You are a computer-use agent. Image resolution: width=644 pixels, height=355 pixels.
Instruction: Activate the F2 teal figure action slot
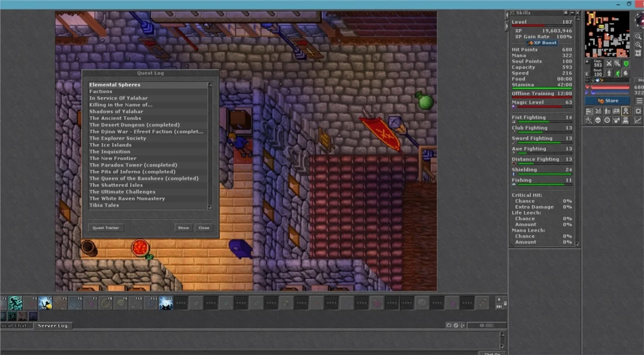tap(16, 303)
